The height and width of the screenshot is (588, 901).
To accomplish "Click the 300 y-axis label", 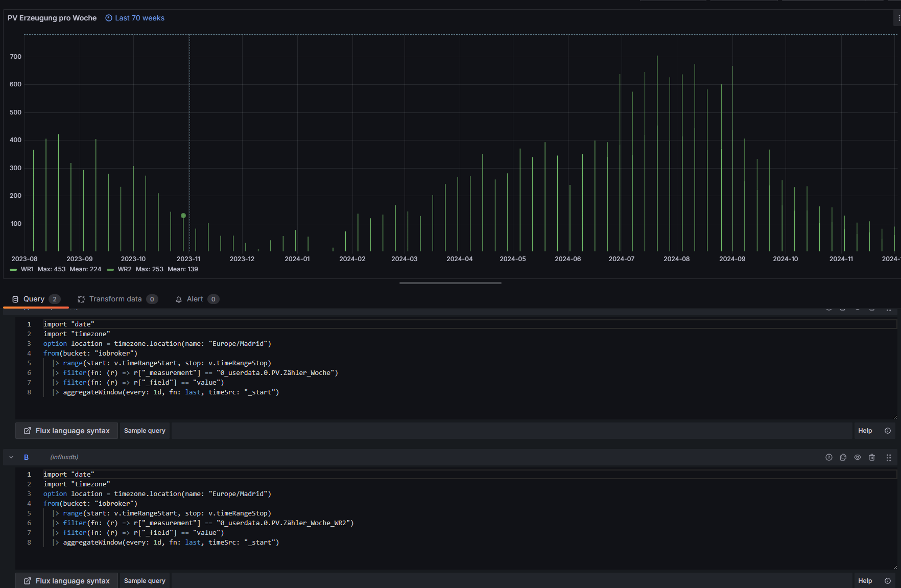I will pos(16,168).
